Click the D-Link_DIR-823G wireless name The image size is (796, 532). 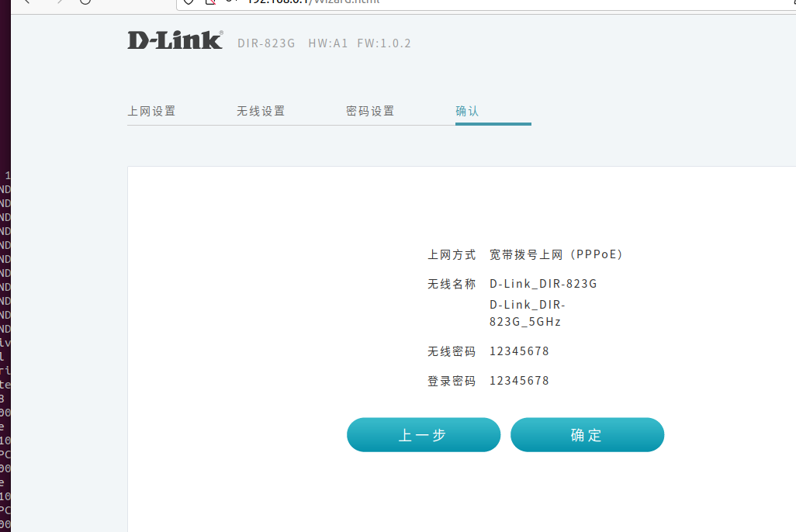(x=543, y=285)
